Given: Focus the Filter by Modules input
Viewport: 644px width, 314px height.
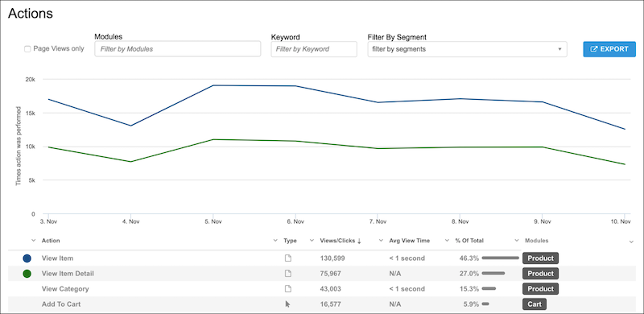Looking at the screenshot, I should click(177, 49).
